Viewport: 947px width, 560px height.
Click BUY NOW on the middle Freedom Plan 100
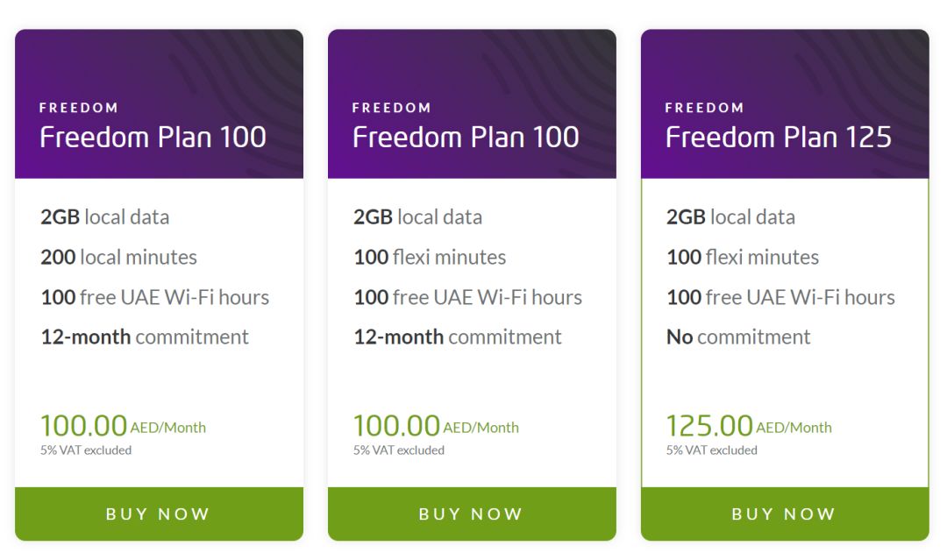click(x=472, y=514)
